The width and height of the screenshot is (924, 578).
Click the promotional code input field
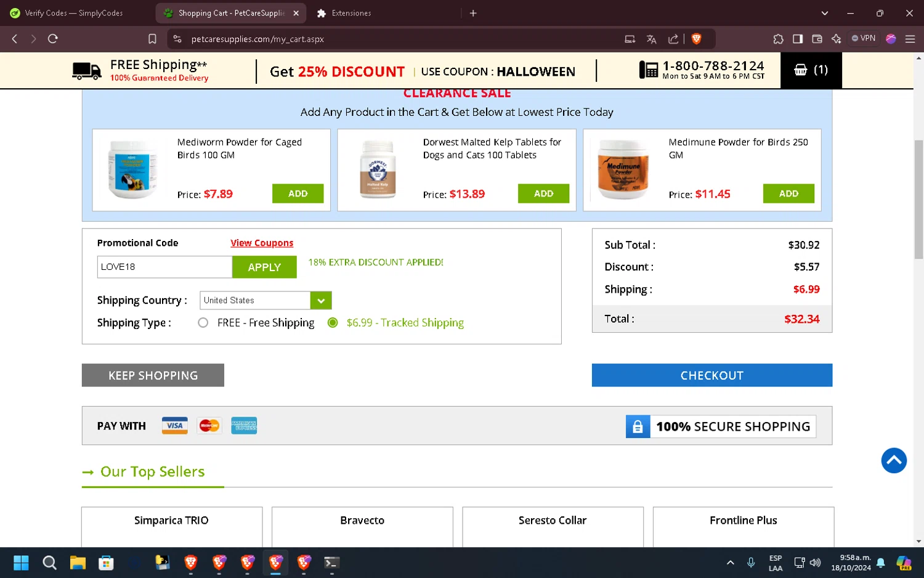click(x=164, y=267)
